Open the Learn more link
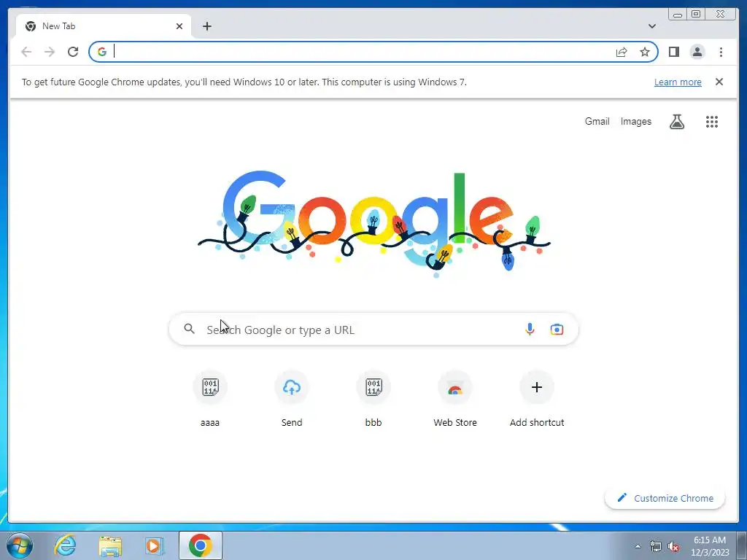747x560 pixels. tap(678, 82)
